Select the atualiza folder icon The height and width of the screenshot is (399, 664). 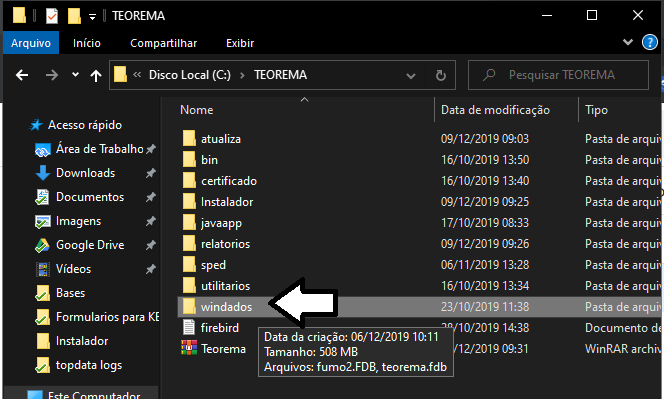(189, 139)
